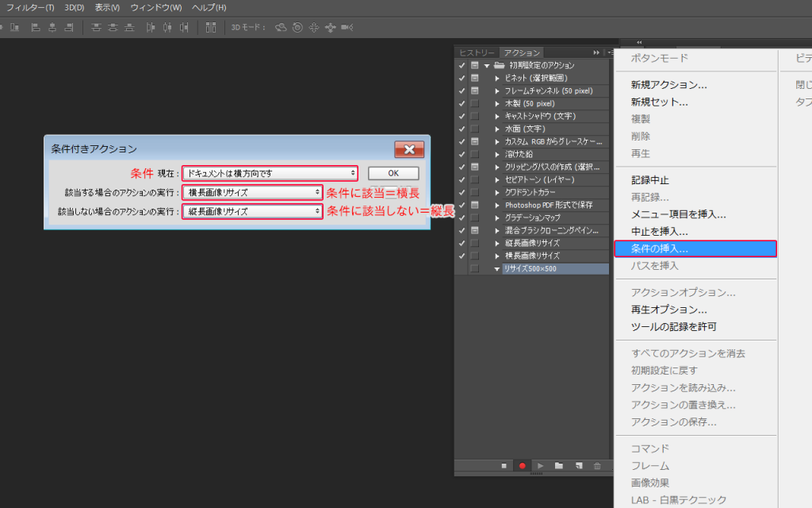
Task: Collapse the リサイズ500×500 action
Action: 497,269
